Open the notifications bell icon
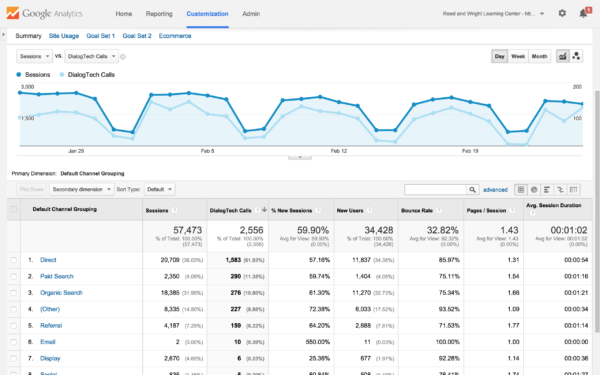 click(583, 13)
